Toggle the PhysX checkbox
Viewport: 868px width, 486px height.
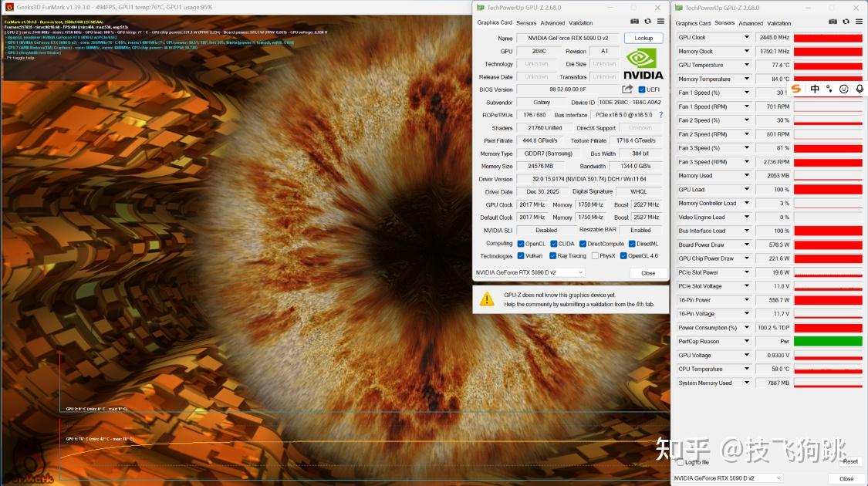pyautogui.click(x=595, y=256)
